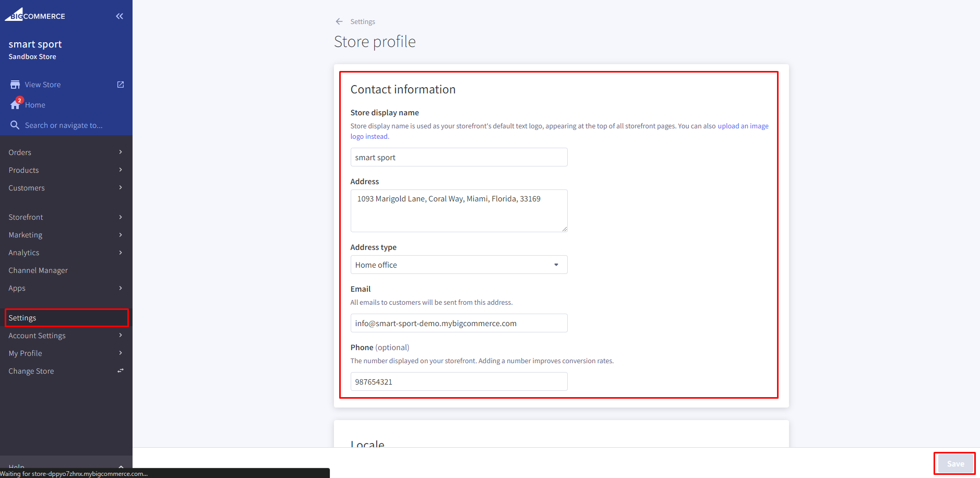Click the back arrow beside Settings
This screenshot has height=478, width=980.
coord(339,21)
